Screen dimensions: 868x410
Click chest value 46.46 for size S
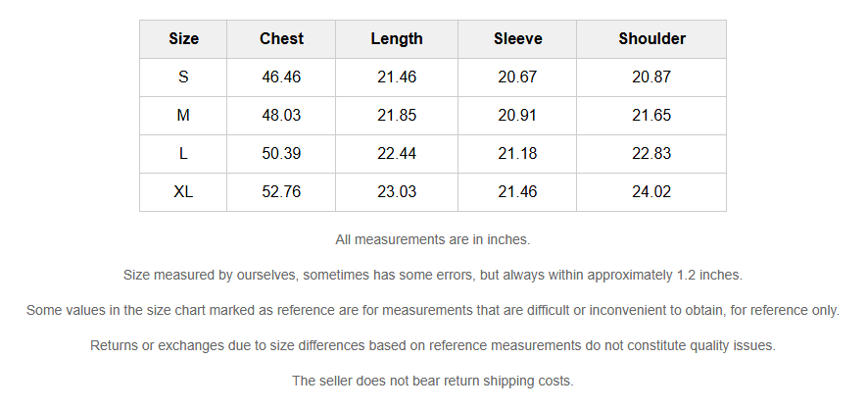pos(281,77)
